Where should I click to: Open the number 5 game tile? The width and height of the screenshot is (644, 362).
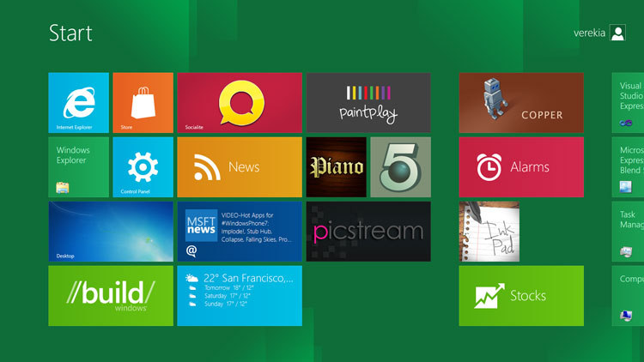pyautogui.click(x=400, y=167)
